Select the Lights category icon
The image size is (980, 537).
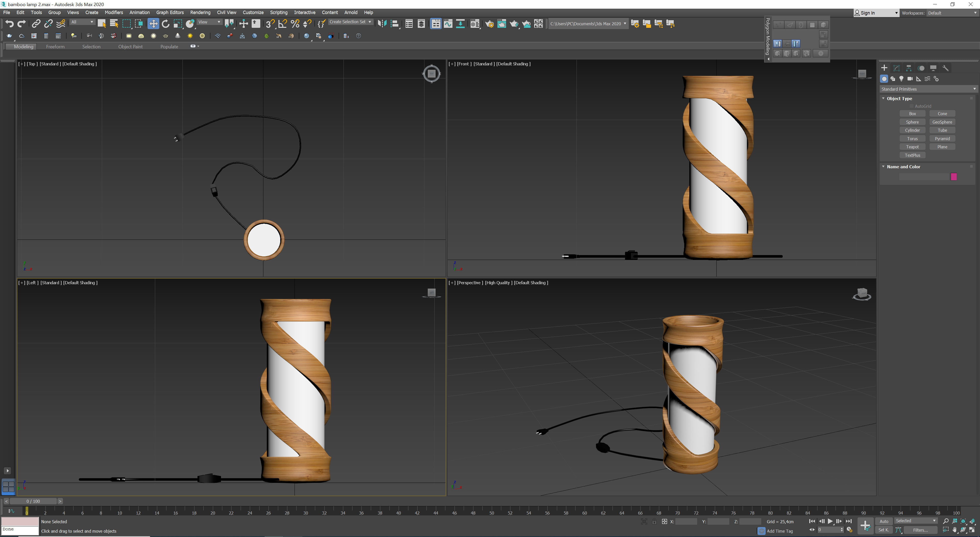[x=901, y=79]
